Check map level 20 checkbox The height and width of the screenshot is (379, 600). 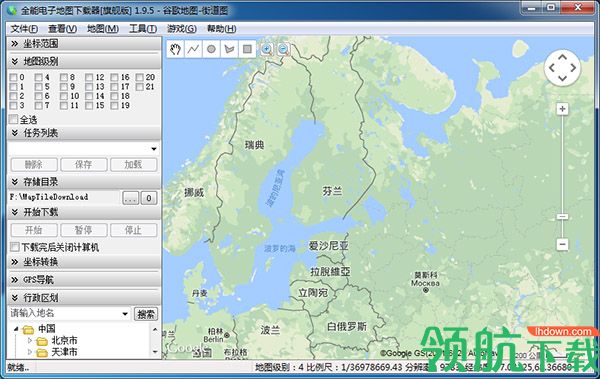point(140,77)
